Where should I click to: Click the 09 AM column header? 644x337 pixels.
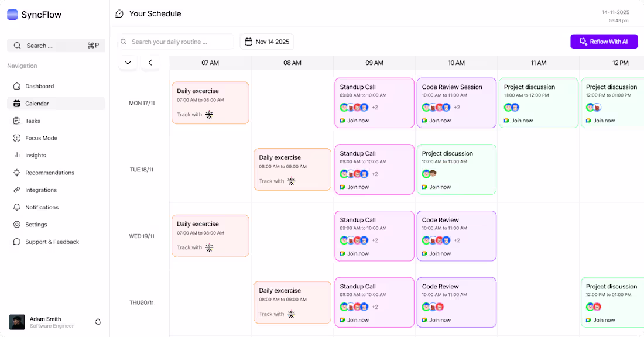click(x=374, y=63)
